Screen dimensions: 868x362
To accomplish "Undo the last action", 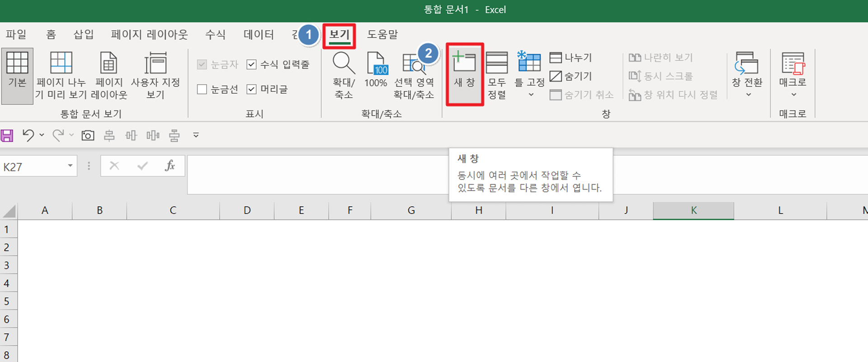I will 28,135.
